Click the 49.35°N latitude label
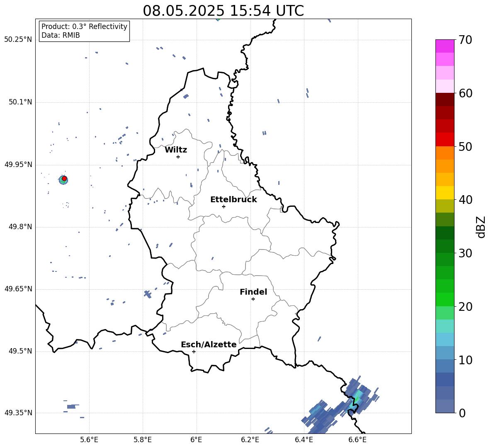This screenshot has width=491, height=448. 18,413
